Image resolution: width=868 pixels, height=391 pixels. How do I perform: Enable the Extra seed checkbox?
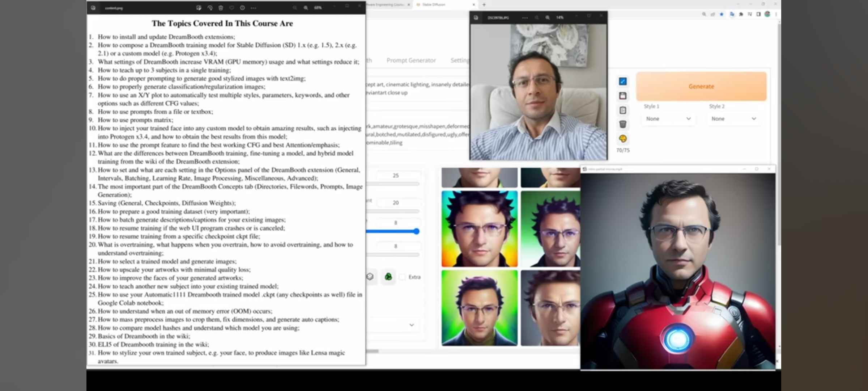pos(402,277)
